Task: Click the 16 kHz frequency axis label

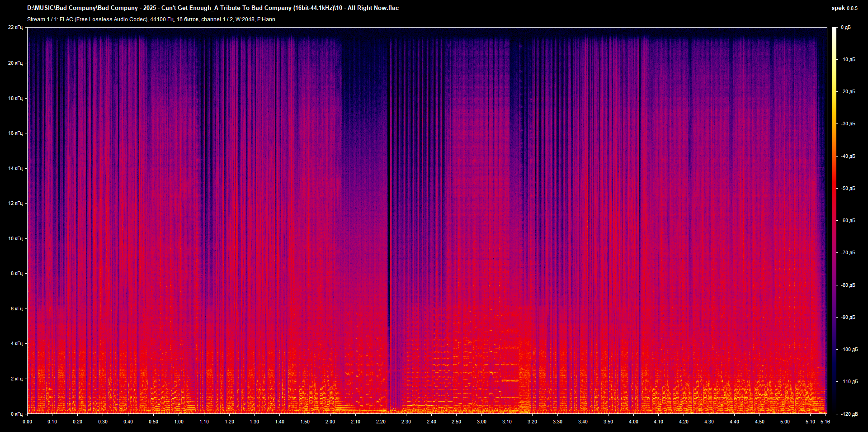Action: click(x=15, y=133)
